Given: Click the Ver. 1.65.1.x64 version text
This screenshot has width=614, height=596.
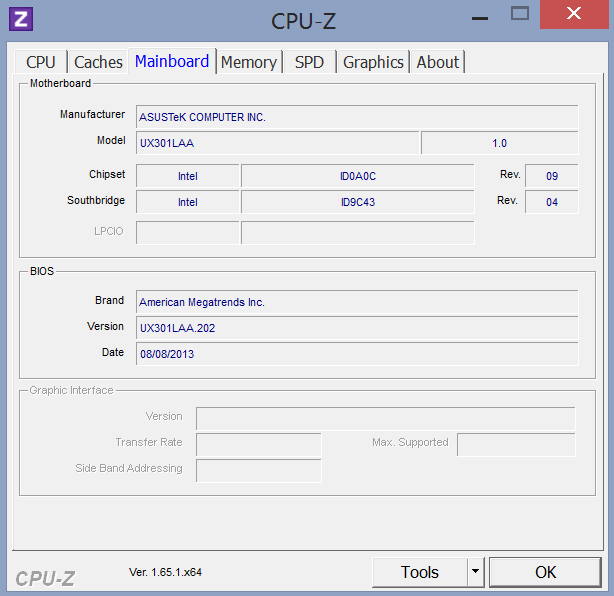Looking at the screenshot, I should click(x=165, y=572).
